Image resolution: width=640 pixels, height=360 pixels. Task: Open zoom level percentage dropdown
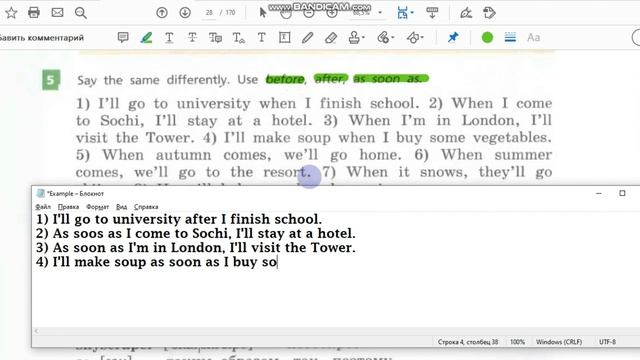[x=380, y=13]
